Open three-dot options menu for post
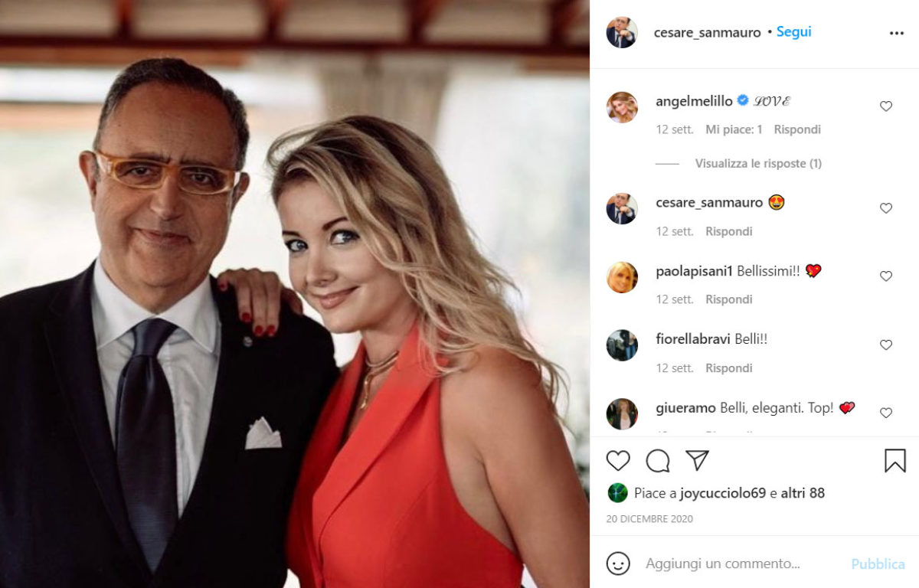 (x=897, y=33)
